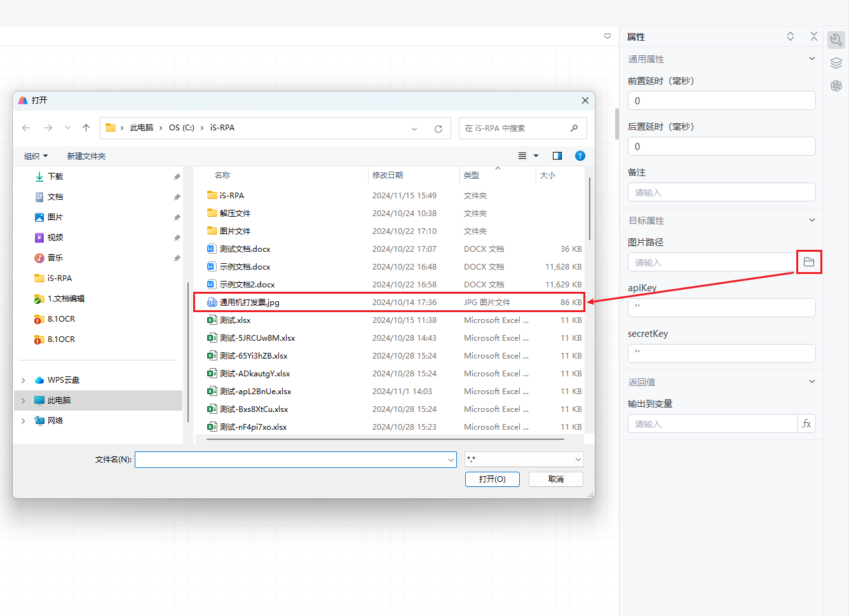This screenshot has height=616, width=849.
Task: Change the view layout icon
Action: tap(522, 156)
